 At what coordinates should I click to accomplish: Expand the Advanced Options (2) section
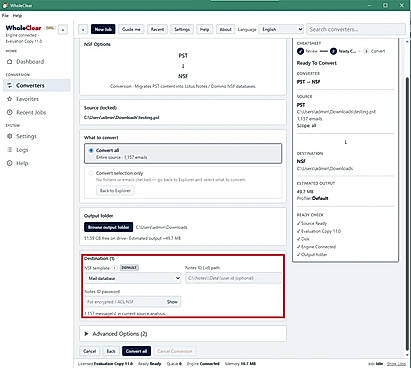point(183,334)
